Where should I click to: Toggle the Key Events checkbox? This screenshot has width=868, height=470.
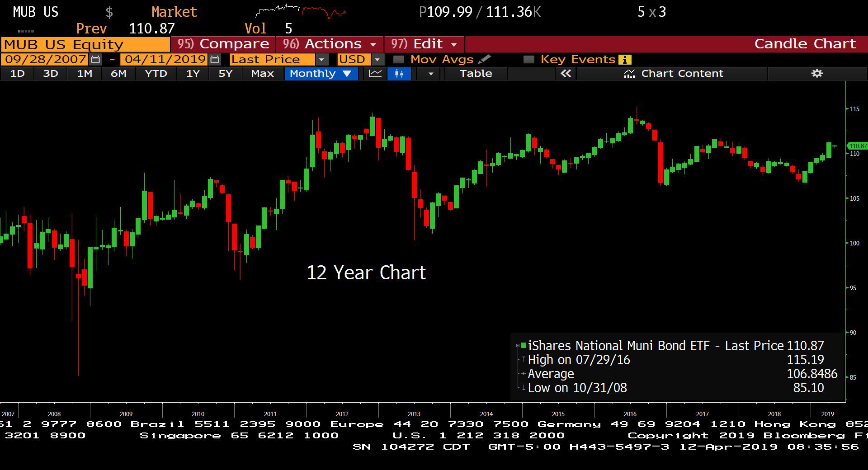(x=528, y=59)
